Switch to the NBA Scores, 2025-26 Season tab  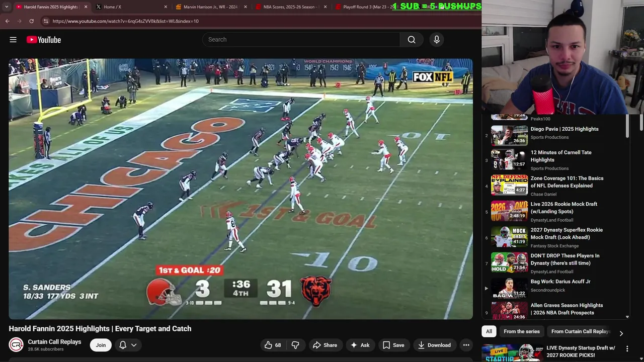[x=292, y=7]
